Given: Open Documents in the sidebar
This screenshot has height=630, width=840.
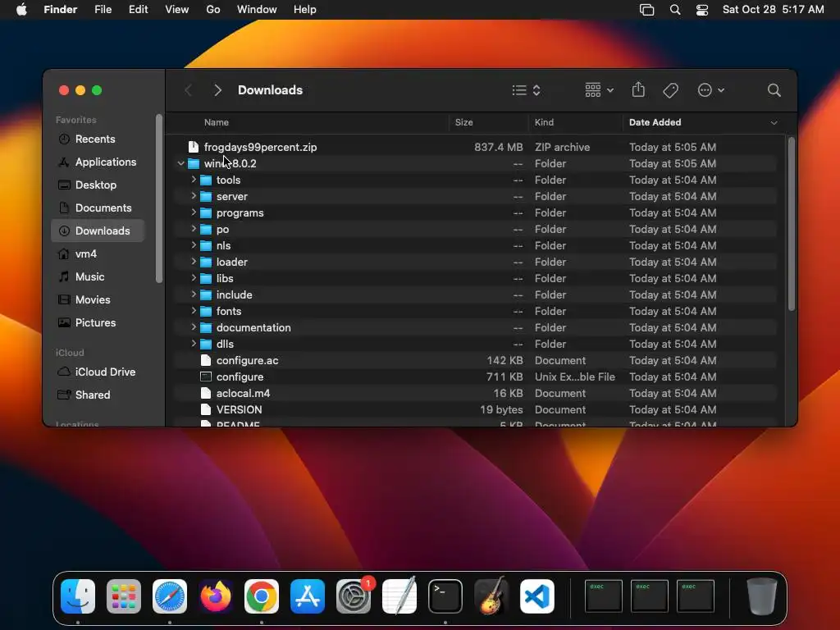Looking at the screenshot, I should (98, 208).
